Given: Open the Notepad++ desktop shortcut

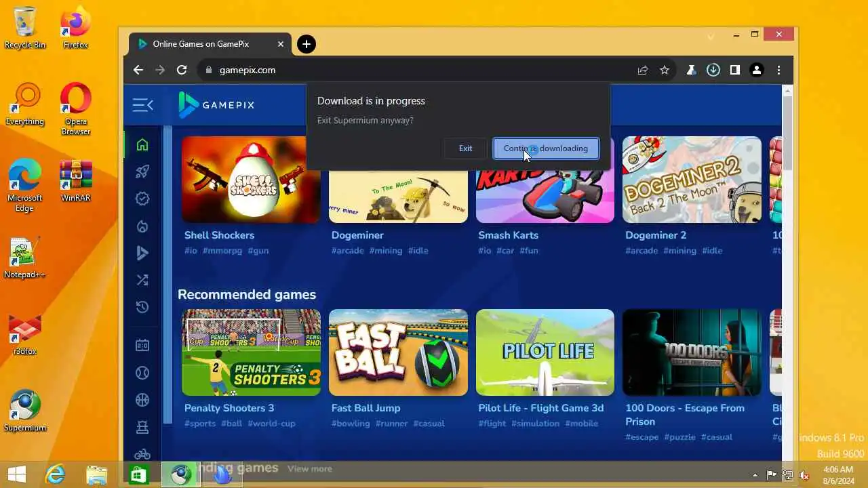Looking at the screenshot, I should click(24, 258).
